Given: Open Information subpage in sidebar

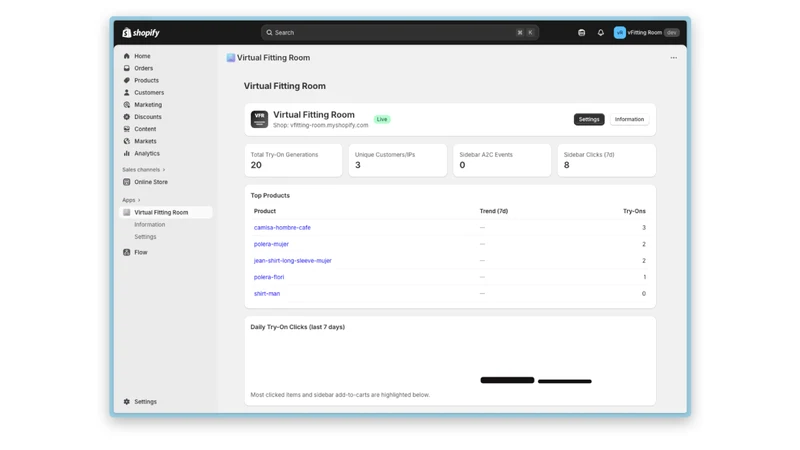Looking at the screenshot, I should click(149, 225).
